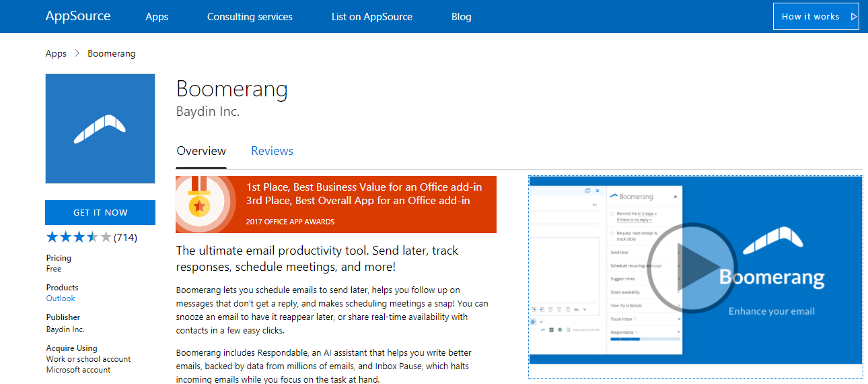This screenshot has height=384, width=868.
Task: Click the medal award icon in the orange banner
Action: coord(198,204)
